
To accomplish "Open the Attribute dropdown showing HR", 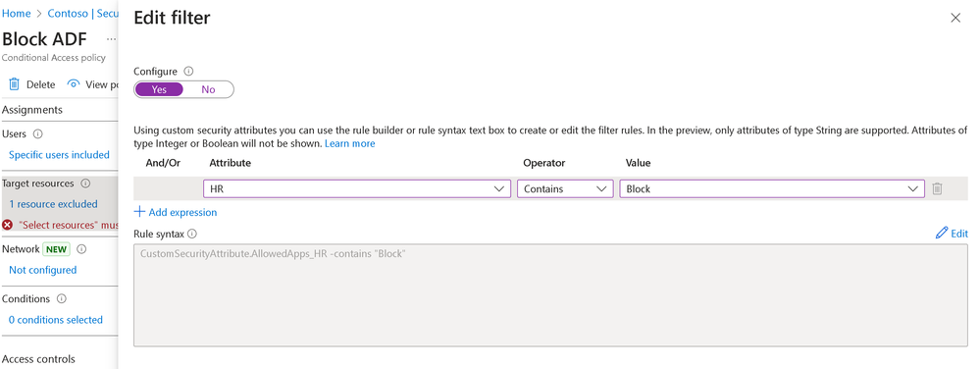I will click(357, 188).
